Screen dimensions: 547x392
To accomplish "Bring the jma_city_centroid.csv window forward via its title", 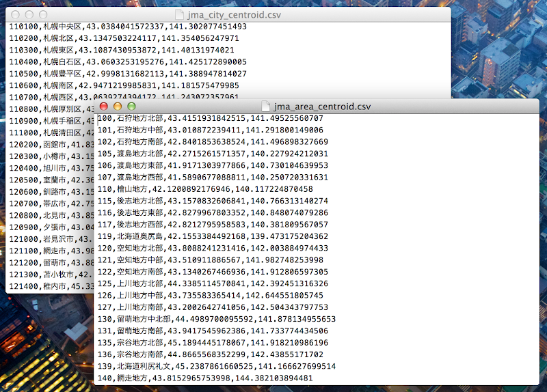I will tap(234, 15).
